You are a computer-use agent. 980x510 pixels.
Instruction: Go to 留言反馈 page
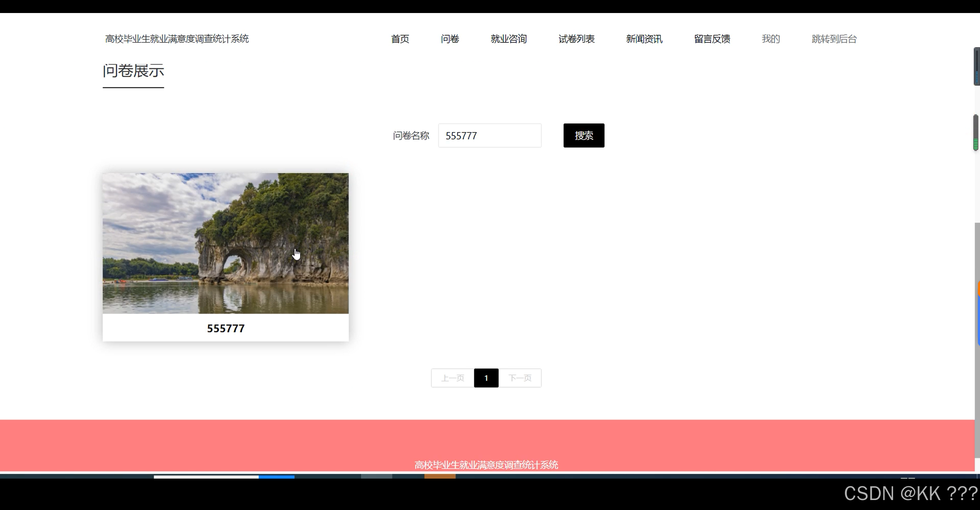coord(712,39)
